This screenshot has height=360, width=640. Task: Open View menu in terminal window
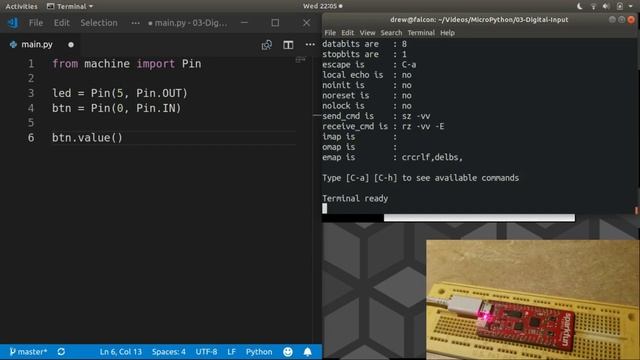pos(367,33)
